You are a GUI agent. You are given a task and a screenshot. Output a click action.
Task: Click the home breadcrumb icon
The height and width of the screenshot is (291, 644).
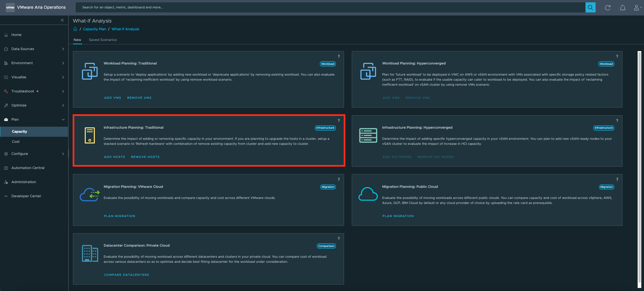[x=75, y=29]
